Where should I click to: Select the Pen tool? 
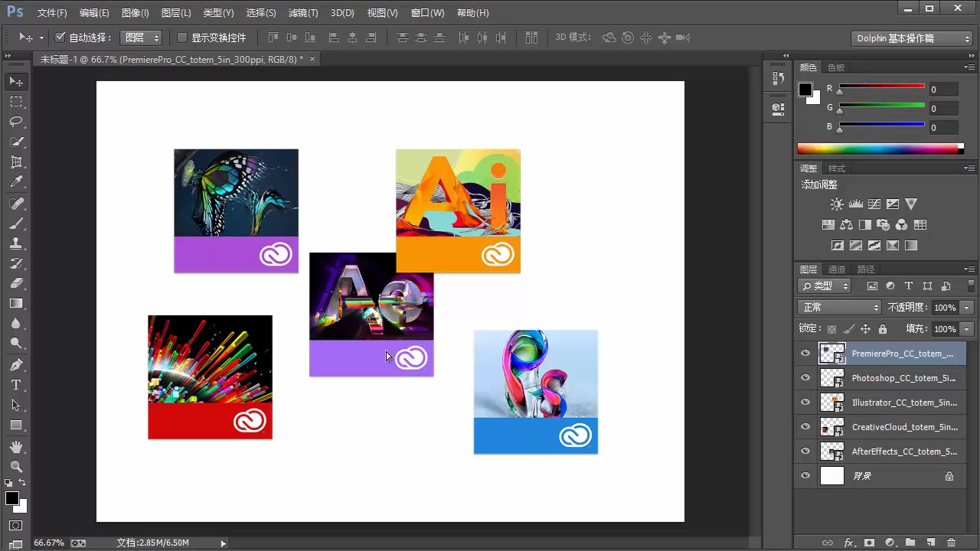(16, 364)
